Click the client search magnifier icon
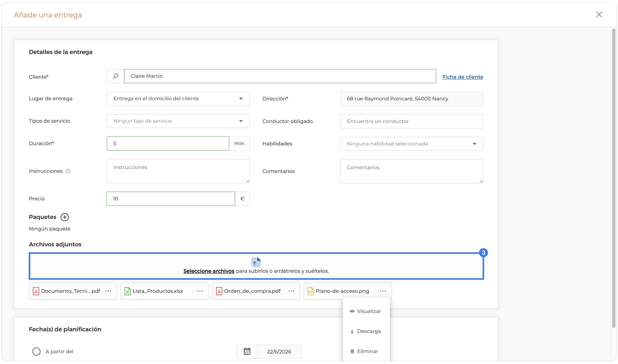The height and width of the screenshot is (364, 618). click(x=116, y=76)
